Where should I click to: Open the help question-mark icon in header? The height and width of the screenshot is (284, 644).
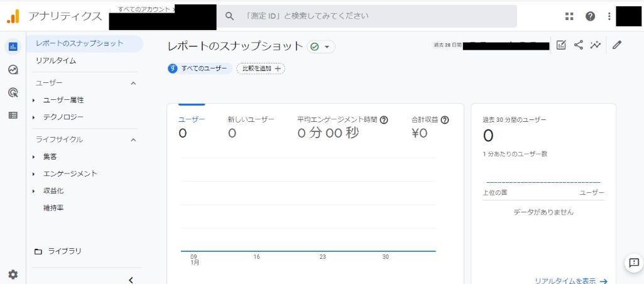point(590,16)
